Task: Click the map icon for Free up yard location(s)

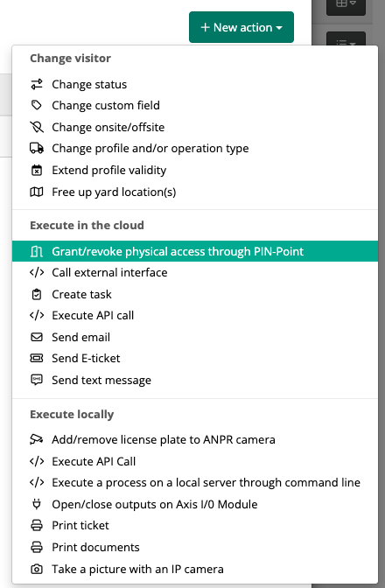Action: coord(37,192)
